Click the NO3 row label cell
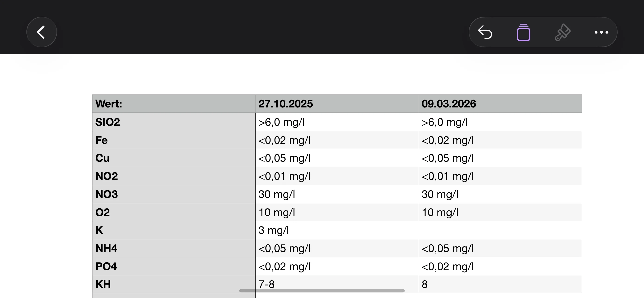Screen dimensions: 644x298 click(x=174, y=194)
